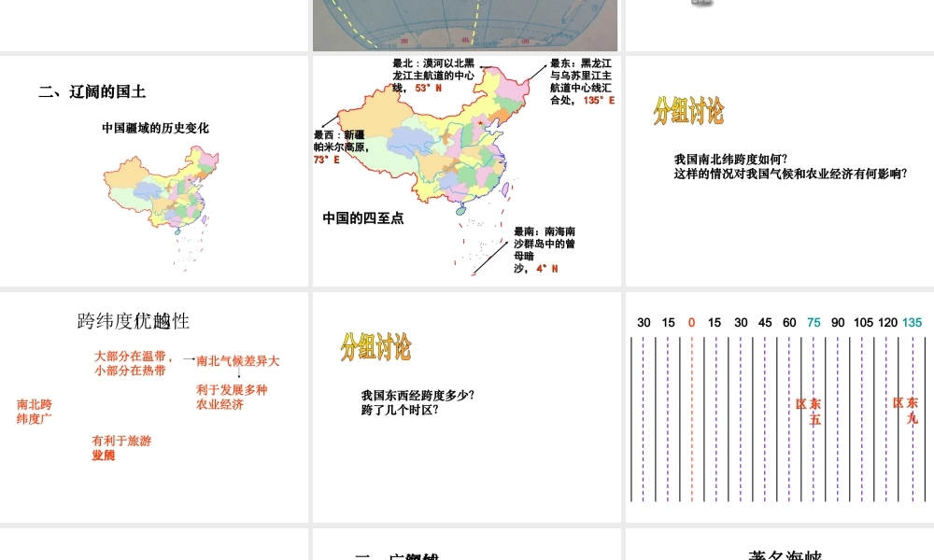The width and height of the screenshot is (934, 560).
Task: Select the partially visible world map slide at top
Action: [x=465, y=25]
